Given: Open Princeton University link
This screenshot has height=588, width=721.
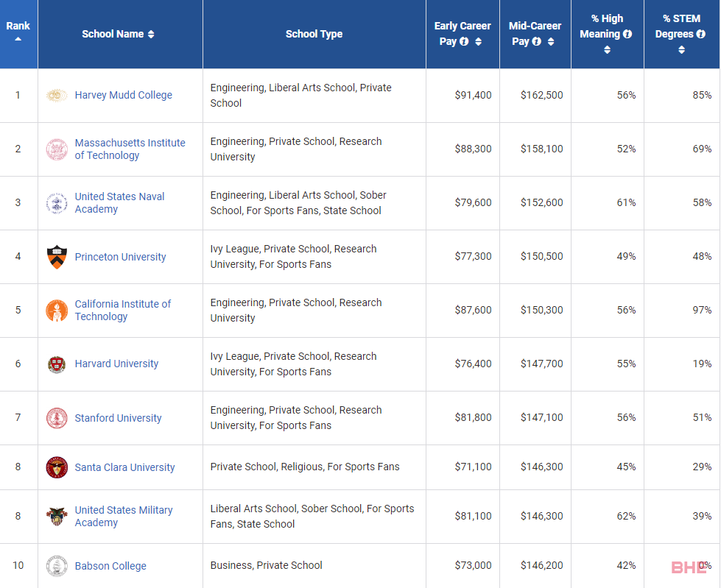Looking at the screenshot, I should coord(120,257).
